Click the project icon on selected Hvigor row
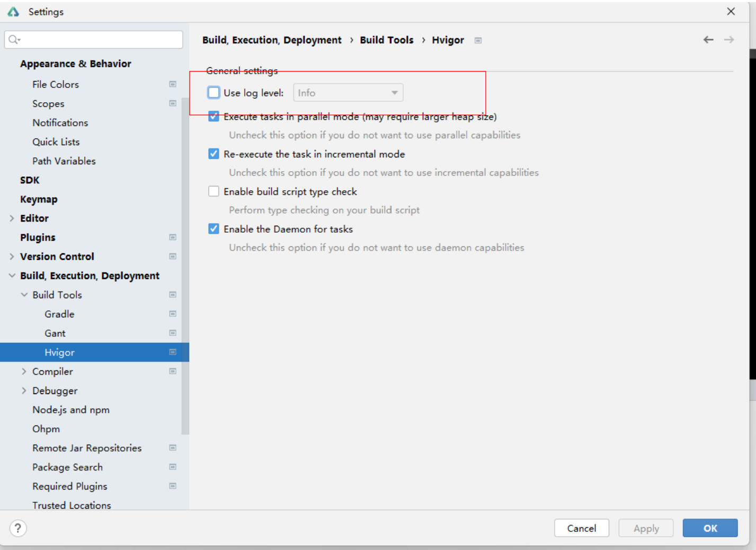The width and height of the screenshot is (756, 550). pyautogui.click(x=173, y=352)
